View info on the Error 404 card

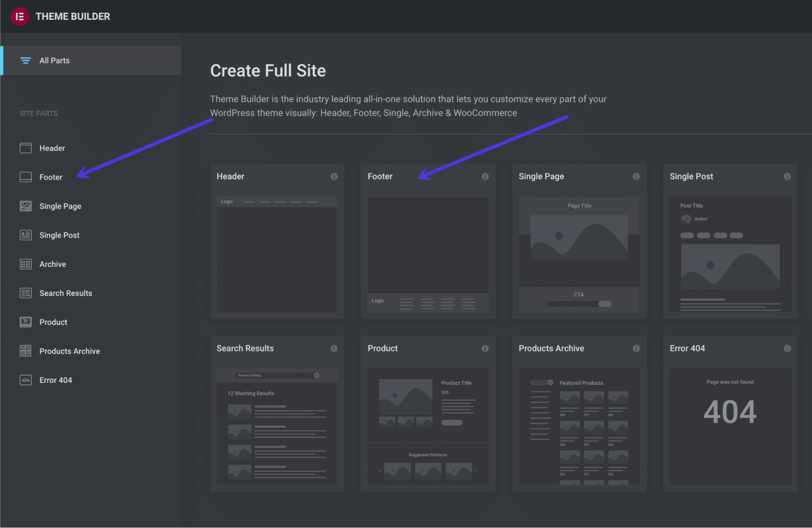(x=787, y=348)
